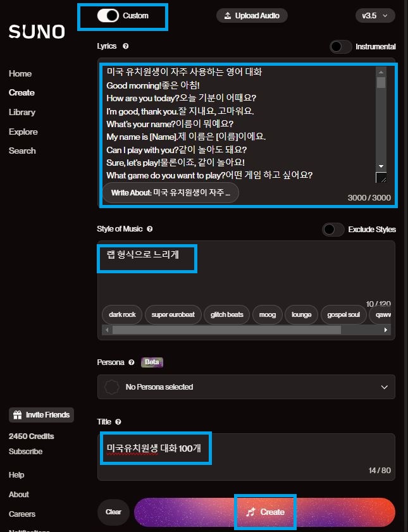Open Library from the sidebar

click(x=22, y=113)
